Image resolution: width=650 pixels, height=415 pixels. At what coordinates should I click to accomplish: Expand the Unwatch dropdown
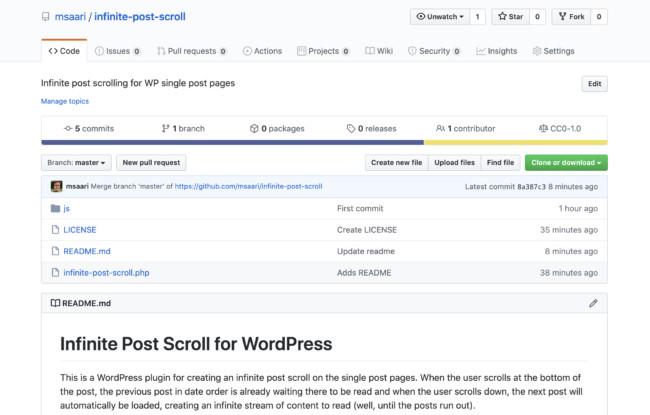click(x=440, y=17)
